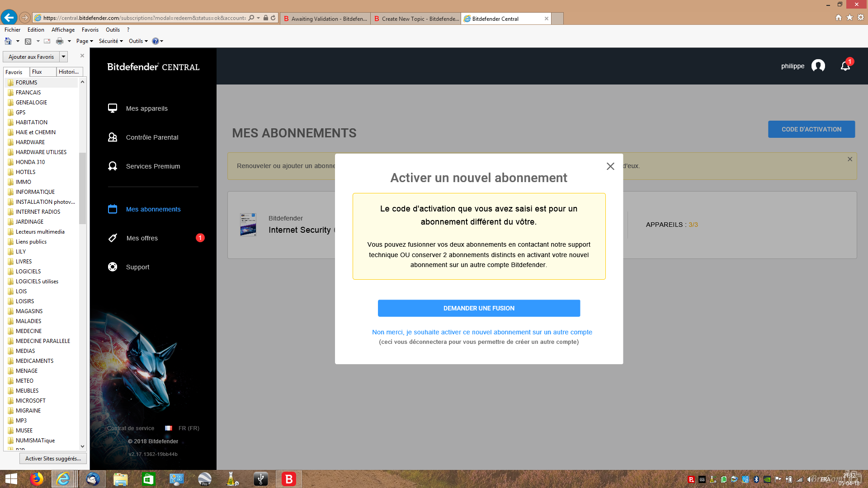868x488 pixels.
Task: Click favorites list scrollbar up arrow
Action: click(x=82, y=82)
